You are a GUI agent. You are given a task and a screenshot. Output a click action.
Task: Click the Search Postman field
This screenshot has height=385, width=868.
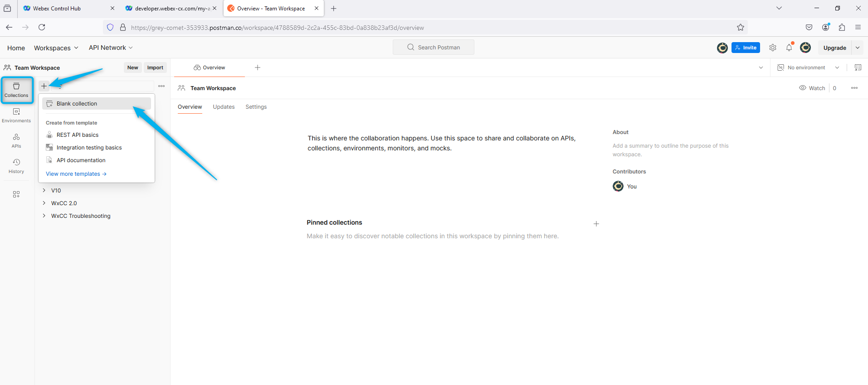[434, 47]
